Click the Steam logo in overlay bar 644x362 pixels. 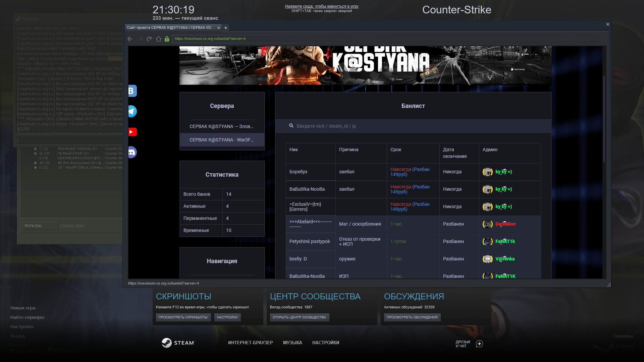(178, 343)
